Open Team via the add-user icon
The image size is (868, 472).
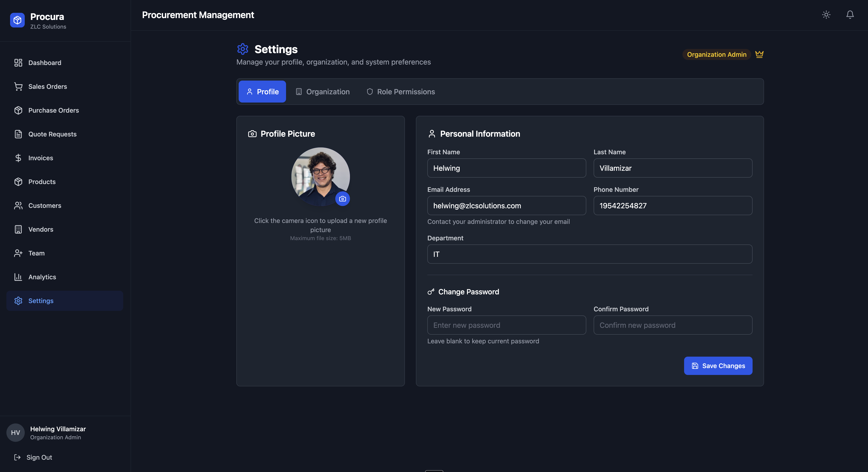pyautogui.click(x=18, y=253)
